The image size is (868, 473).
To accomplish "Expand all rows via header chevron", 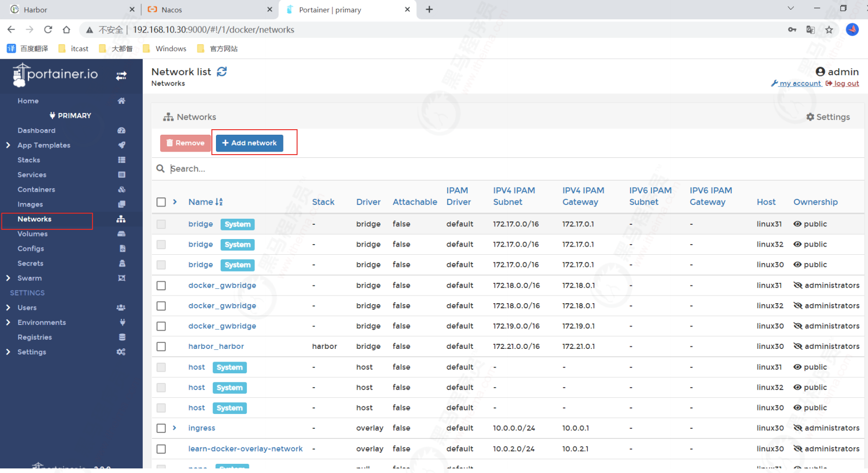I will [x=175, y=202].
